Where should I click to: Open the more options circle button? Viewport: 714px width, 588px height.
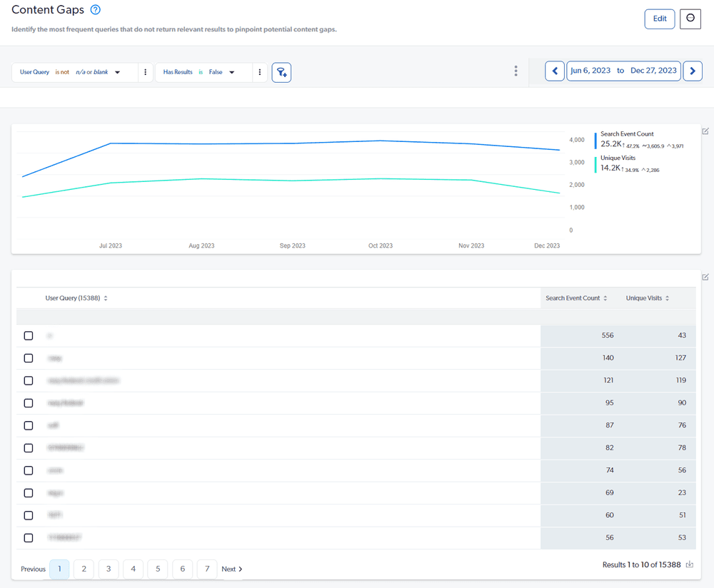pos(690,19)
